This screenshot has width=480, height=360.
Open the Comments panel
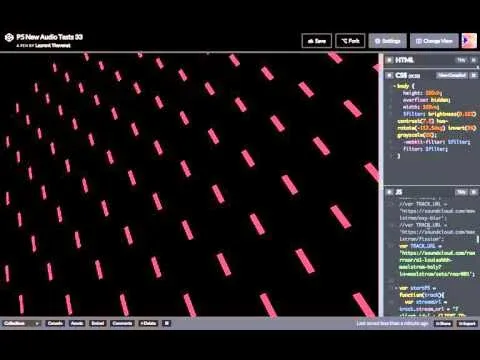click(122, 323)
